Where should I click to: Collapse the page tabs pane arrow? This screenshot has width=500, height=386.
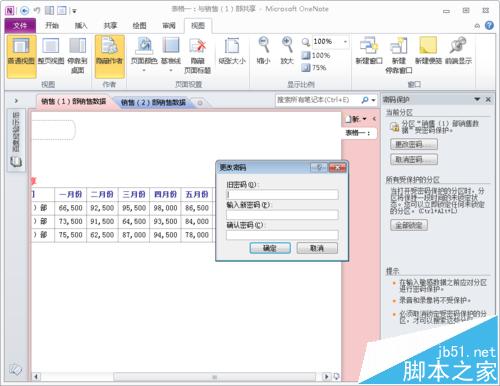374,119
